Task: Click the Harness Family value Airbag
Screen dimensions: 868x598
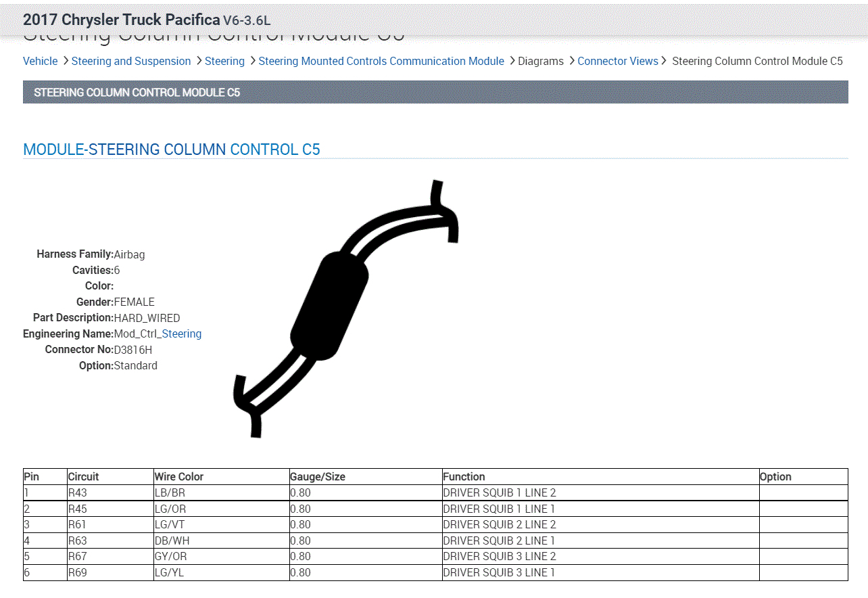Action: coord(129,254)
